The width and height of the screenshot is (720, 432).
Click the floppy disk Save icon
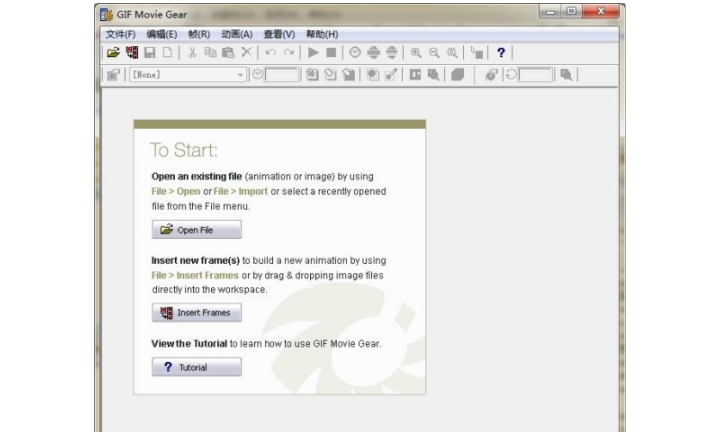pyautogui.click(x=150, y=52)
